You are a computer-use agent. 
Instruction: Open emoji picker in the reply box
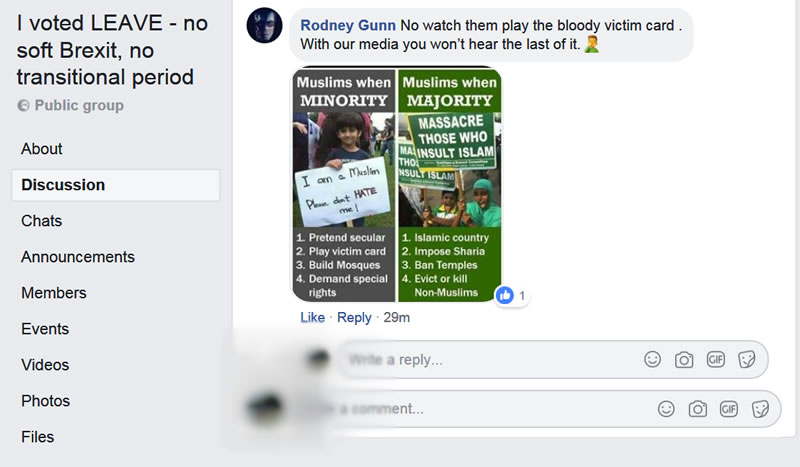click(652, 360)
